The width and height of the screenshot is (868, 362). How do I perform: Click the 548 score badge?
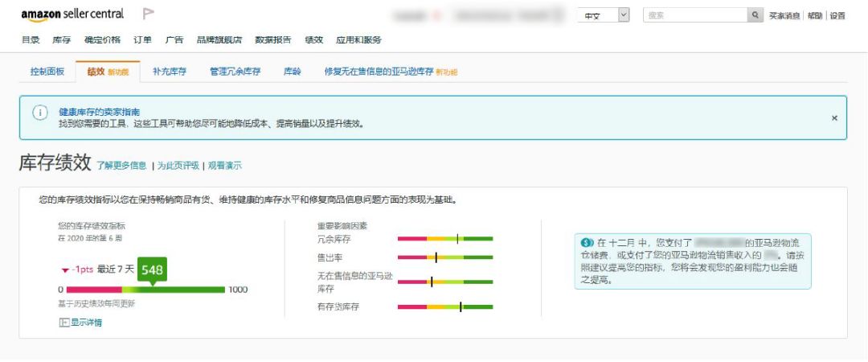pos(152,270)
